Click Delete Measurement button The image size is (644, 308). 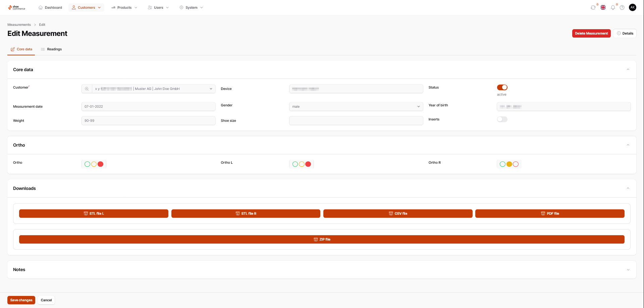591,33
